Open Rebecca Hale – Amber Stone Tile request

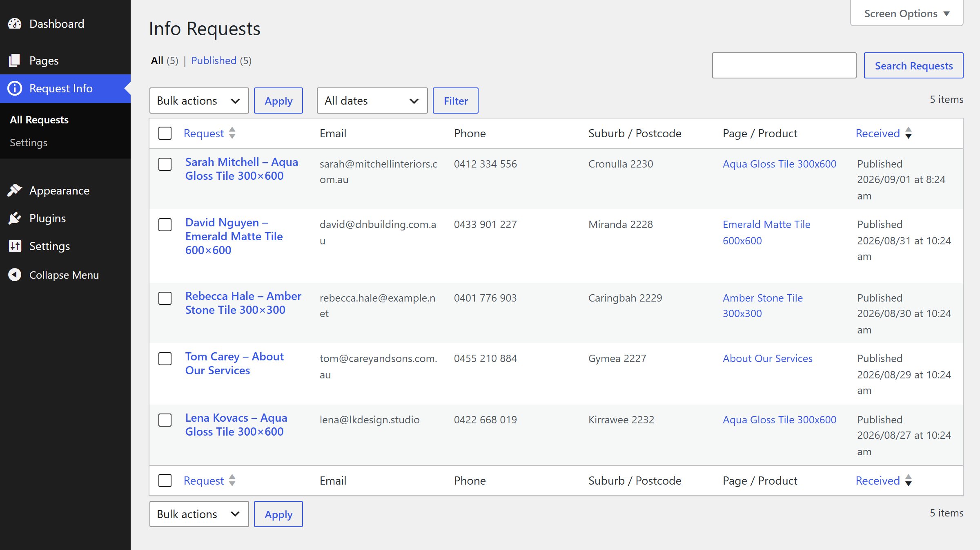243,303
